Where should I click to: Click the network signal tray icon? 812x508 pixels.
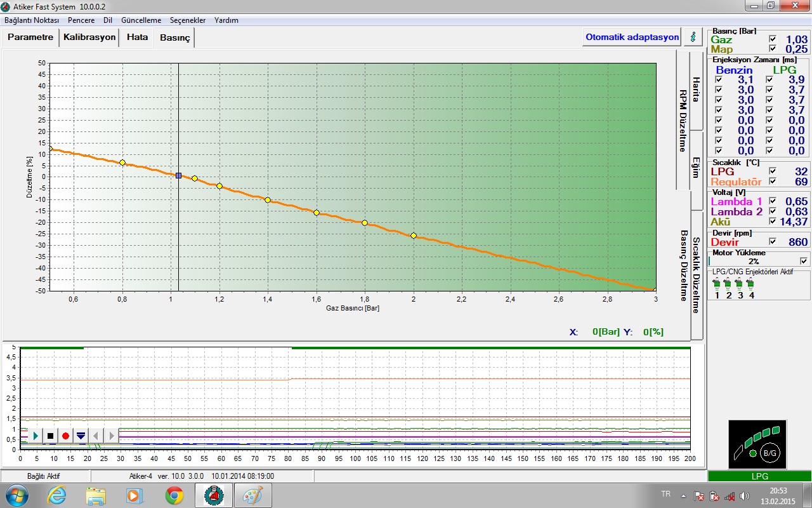730,496
